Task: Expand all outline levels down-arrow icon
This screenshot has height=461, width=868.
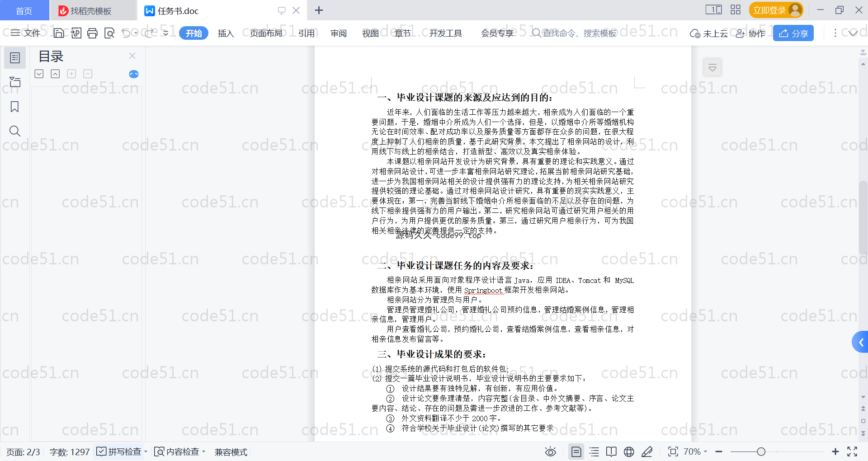Action: (39, 74)
